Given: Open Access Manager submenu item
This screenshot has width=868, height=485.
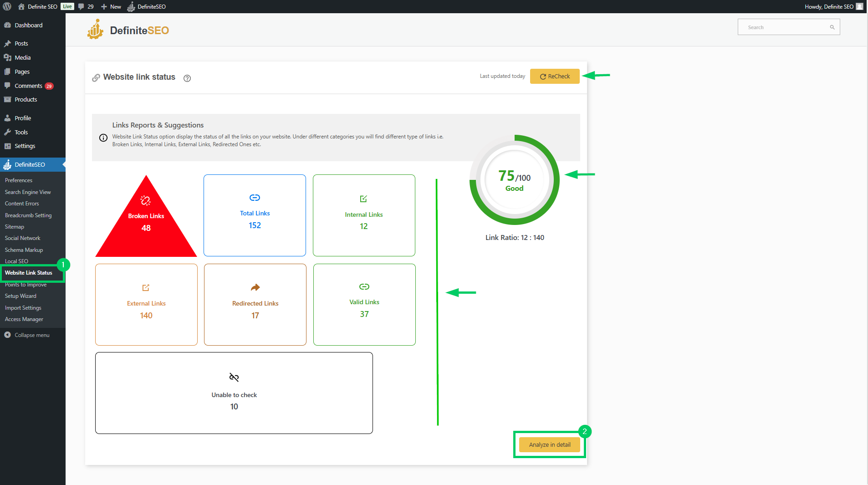Looking at the screenshot, I should pyautogui.click(x=24, y=319).
